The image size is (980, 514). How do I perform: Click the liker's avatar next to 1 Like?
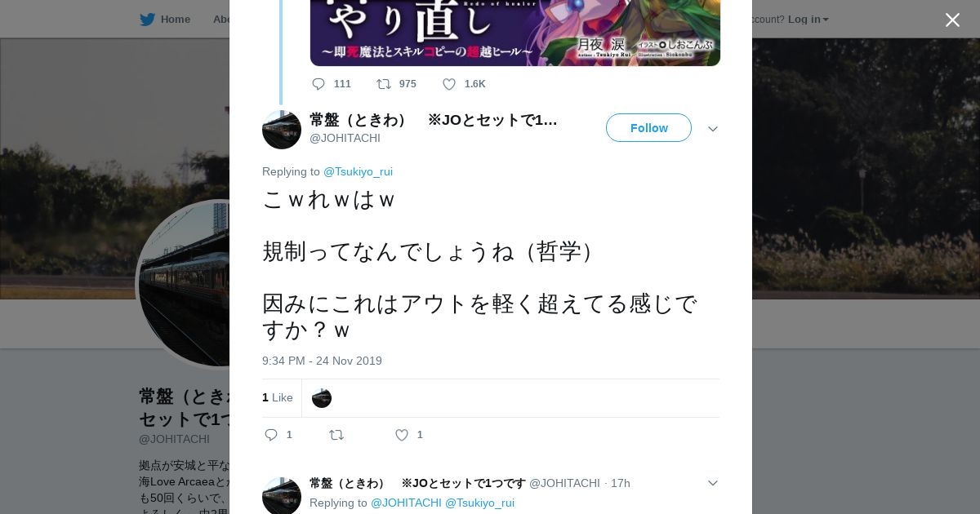[322, 398]
